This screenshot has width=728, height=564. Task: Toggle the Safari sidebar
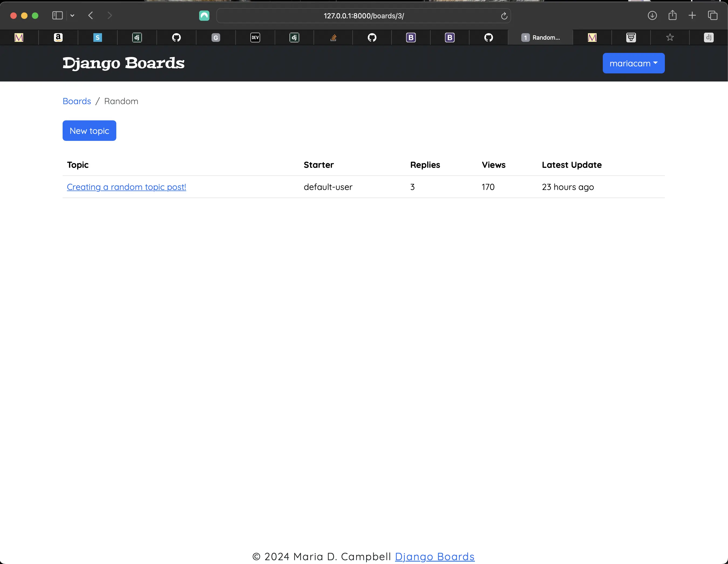57,16
